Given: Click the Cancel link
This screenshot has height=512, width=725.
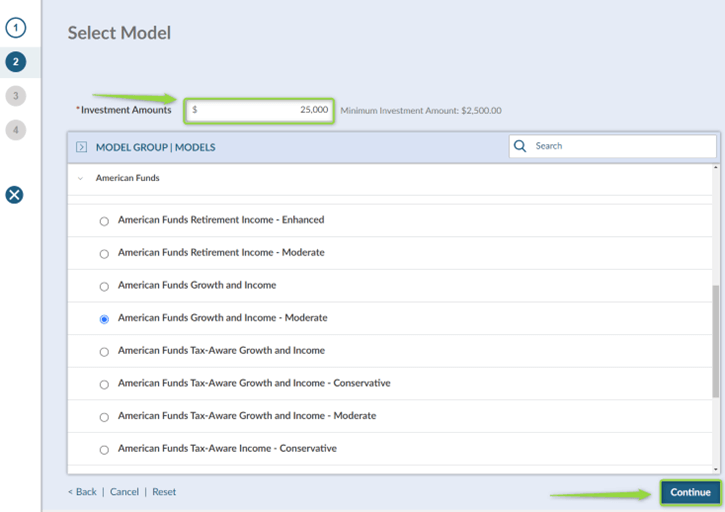Looking at the screenshot, I should 124,492.
